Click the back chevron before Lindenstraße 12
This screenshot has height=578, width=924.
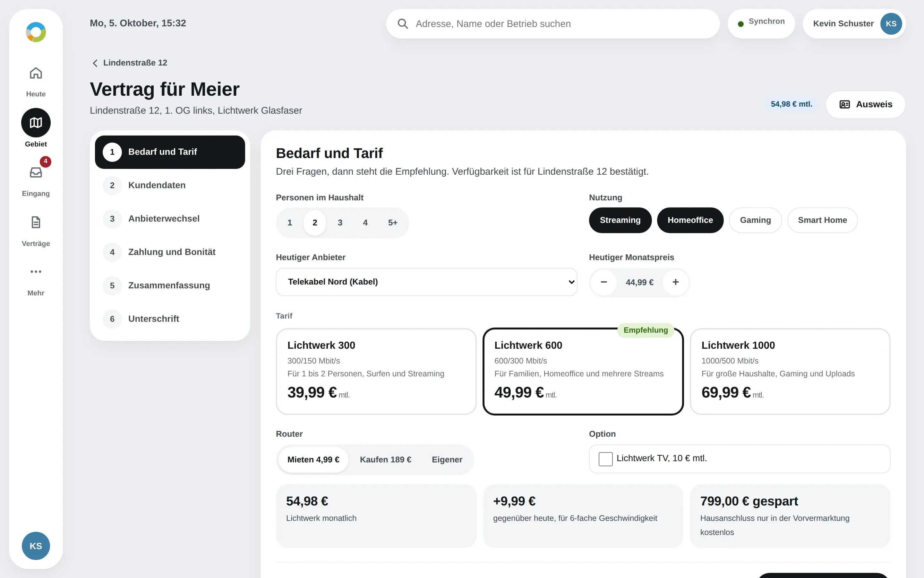[x=95, y=63]
